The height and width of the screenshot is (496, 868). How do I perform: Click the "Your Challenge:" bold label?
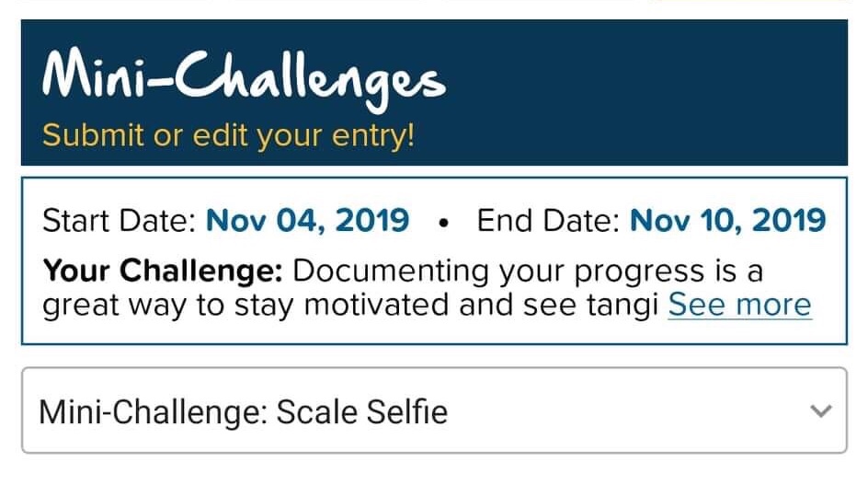click(164, 271)
